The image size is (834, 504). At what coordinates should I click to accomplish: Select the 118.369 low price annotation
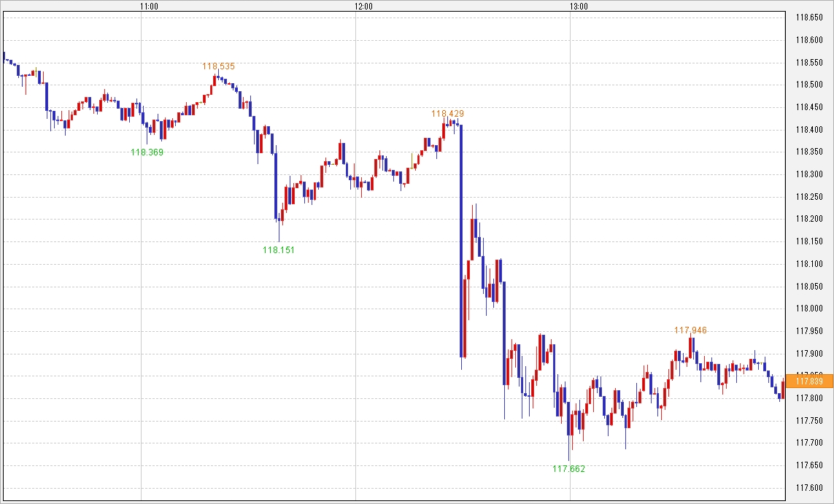(x=147, y=152)
